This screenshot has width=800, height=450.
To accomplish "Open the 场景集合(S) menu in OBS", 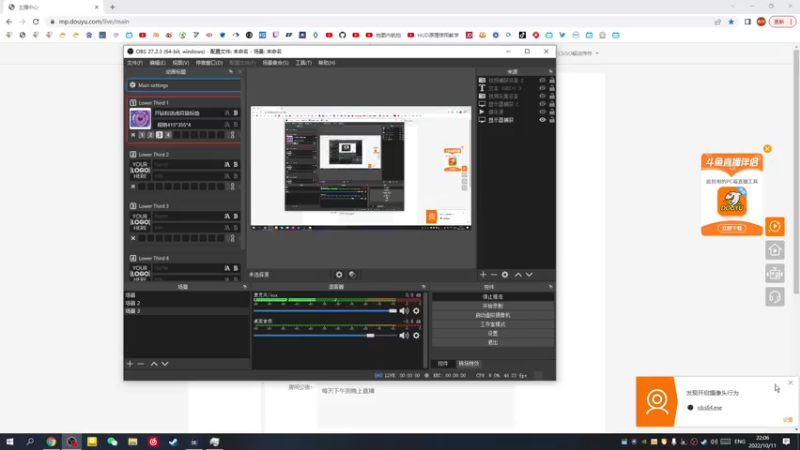I will coord(276,63).
